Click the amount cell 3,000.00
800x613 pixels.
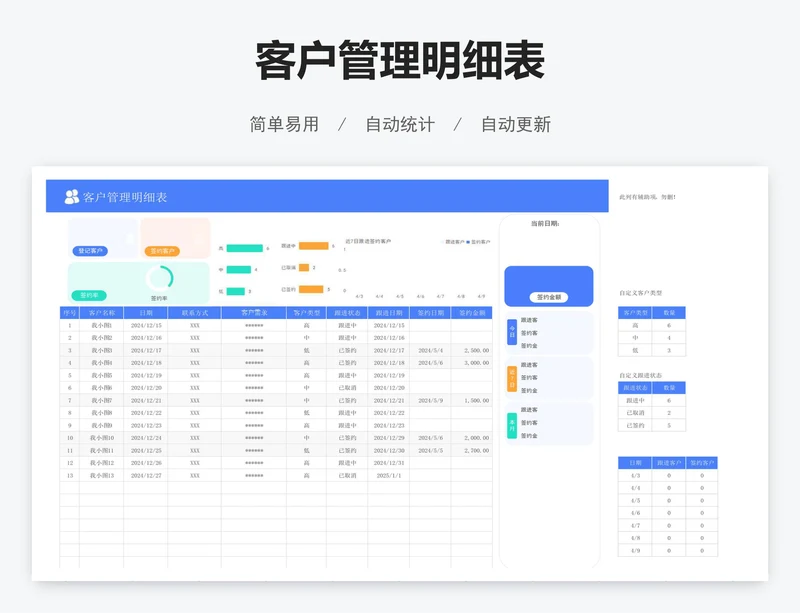472,362
